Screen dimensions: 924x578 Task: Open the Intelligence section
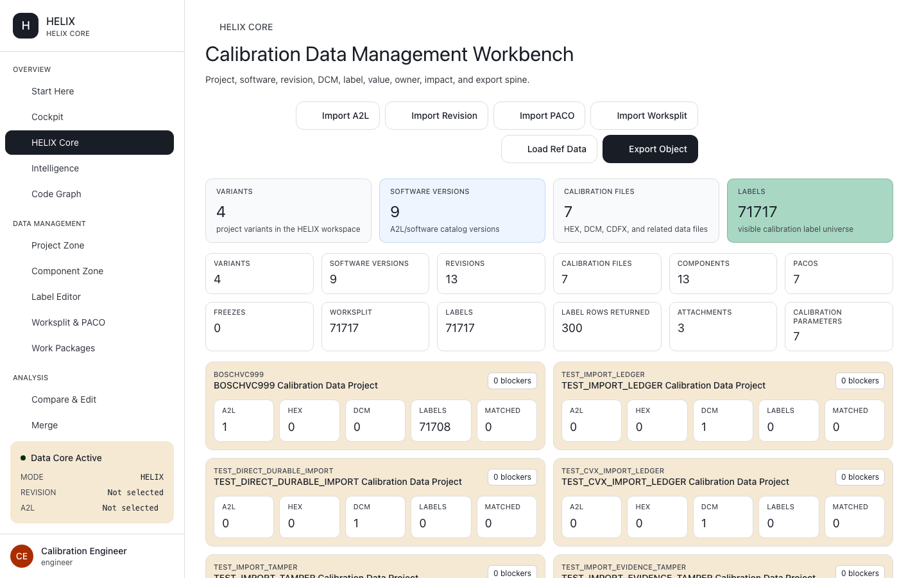coord(89,168)
